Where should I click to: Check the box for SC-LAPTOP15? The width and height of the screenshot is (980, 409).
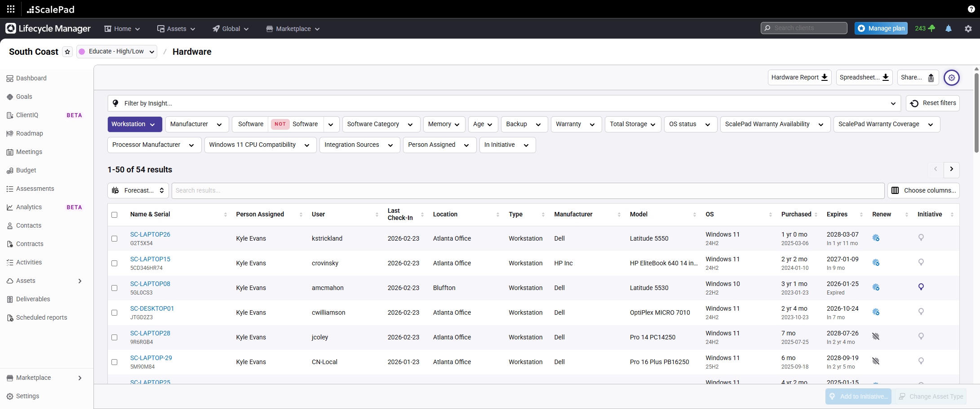point(115,264)
